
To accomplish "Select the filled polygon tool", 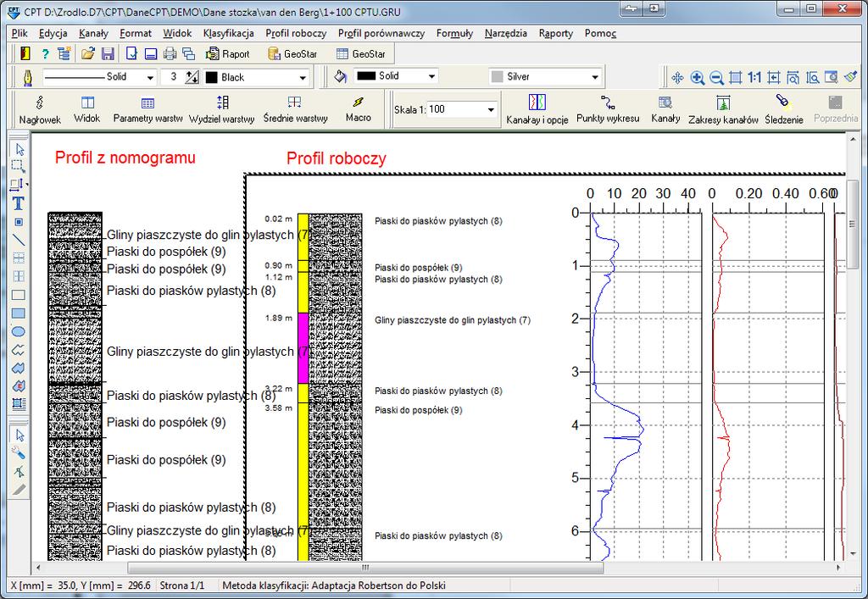I will click(x=19, y=368).
